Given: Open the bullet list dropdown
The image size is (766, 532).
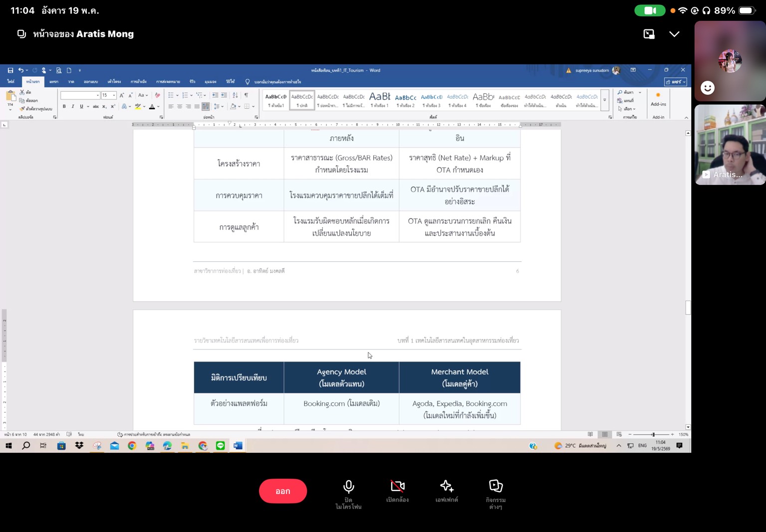Looking at the screenshot, I should tap(177, 95).
